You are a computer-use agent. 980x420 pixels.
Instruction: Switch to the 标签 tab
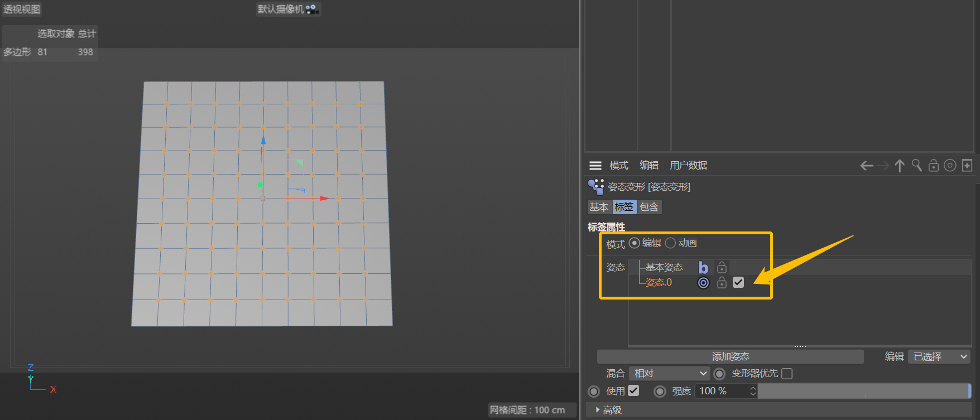(624, 207)
